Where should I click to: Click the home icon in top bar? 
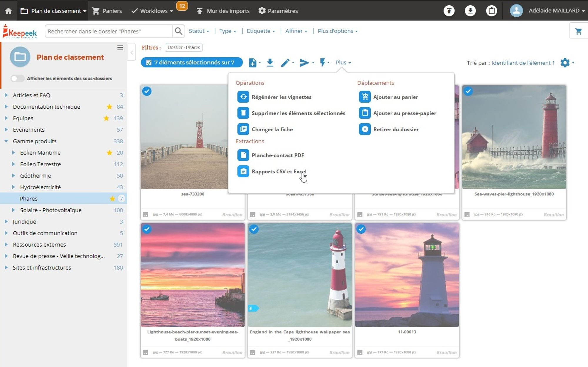(8, 11)
